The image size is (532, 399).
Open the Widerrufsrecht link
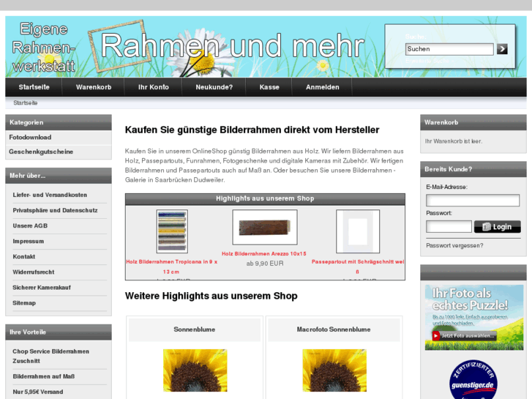(x=33, y=272)
